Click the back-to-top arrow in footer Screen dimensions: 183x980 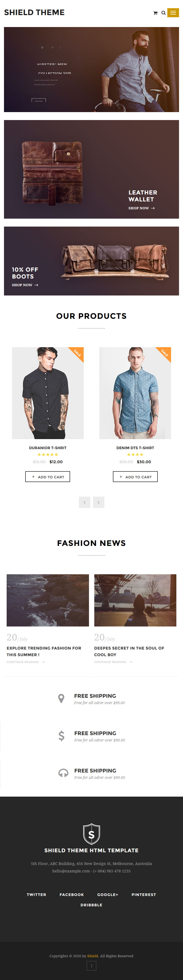(x=91, y=965)
